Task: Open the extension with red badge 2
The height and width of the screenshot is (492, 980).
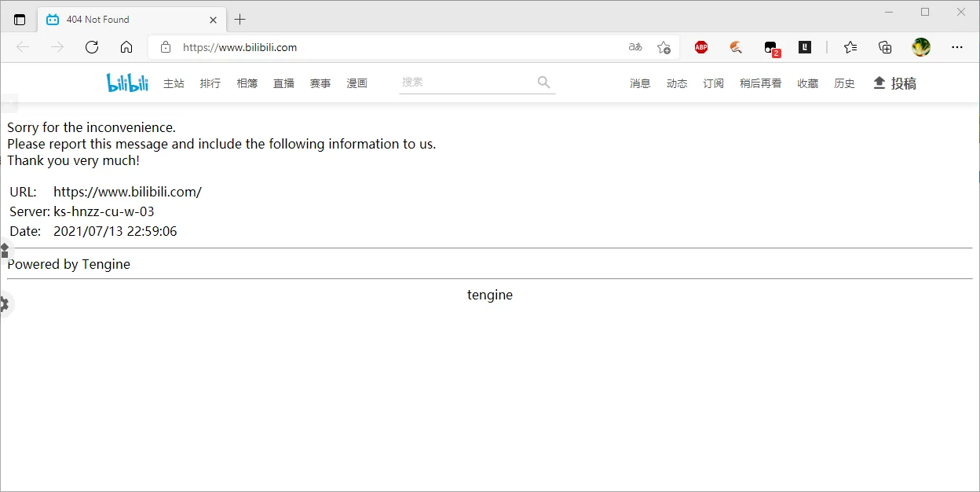Action: click(x=771, y=49)
